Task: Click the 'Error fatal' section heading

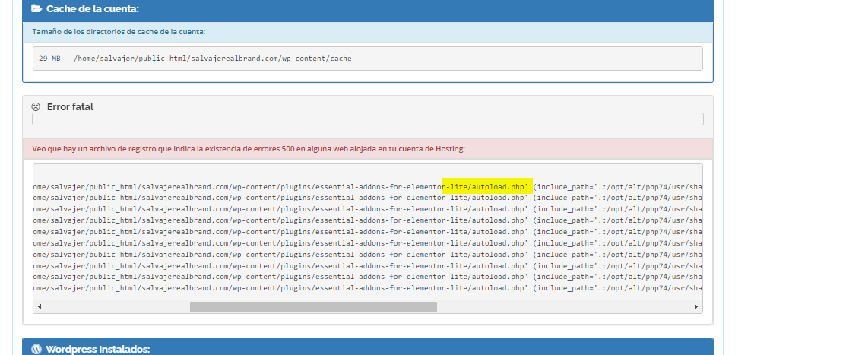Action: click(70, 107)
